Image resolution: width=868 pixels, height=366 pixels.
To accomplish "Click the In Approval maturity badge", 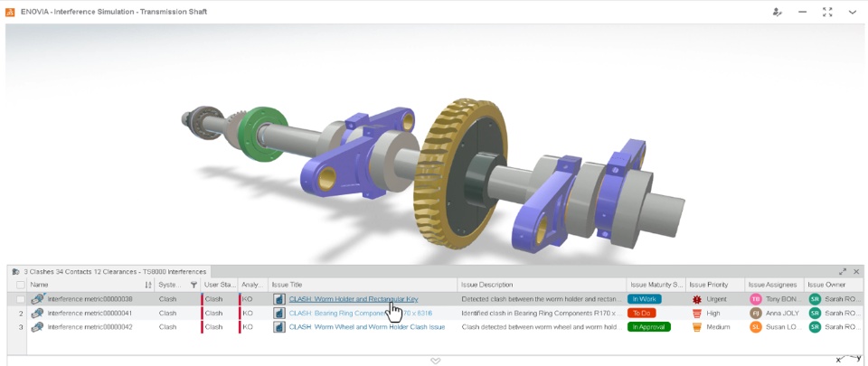I will 649,327.
